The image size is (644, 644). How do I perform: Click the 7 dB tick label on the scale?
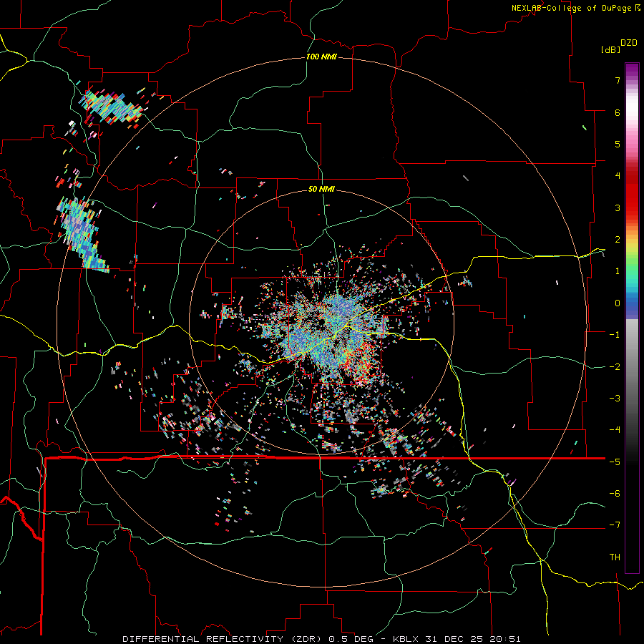(x=618, y=80)
